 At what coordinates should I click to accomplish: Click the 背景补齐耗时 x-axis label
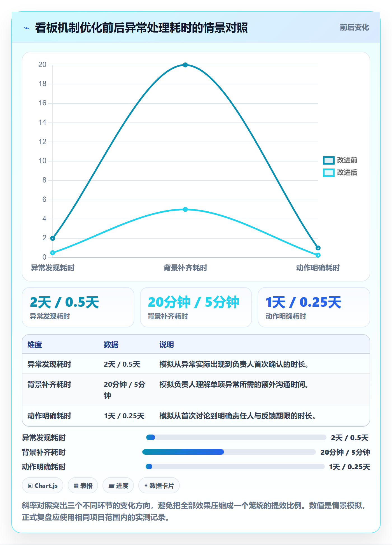185,268
